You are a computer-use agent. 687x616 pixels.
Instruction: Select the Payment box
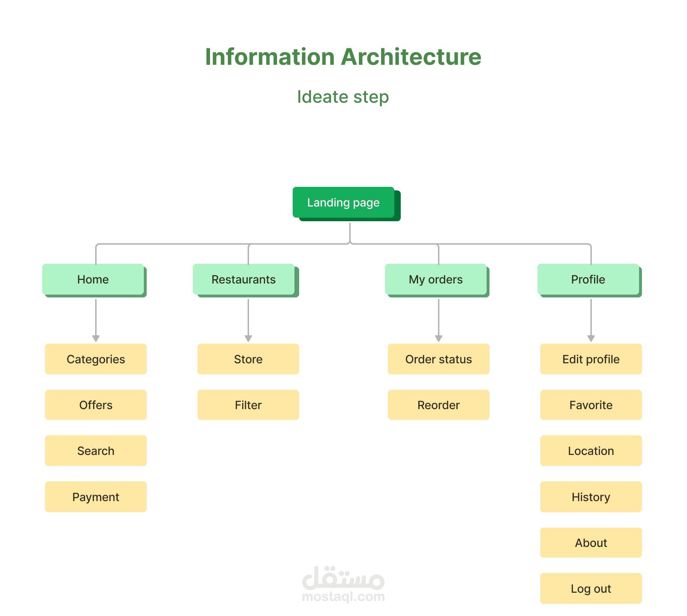[x=96, y=497]
